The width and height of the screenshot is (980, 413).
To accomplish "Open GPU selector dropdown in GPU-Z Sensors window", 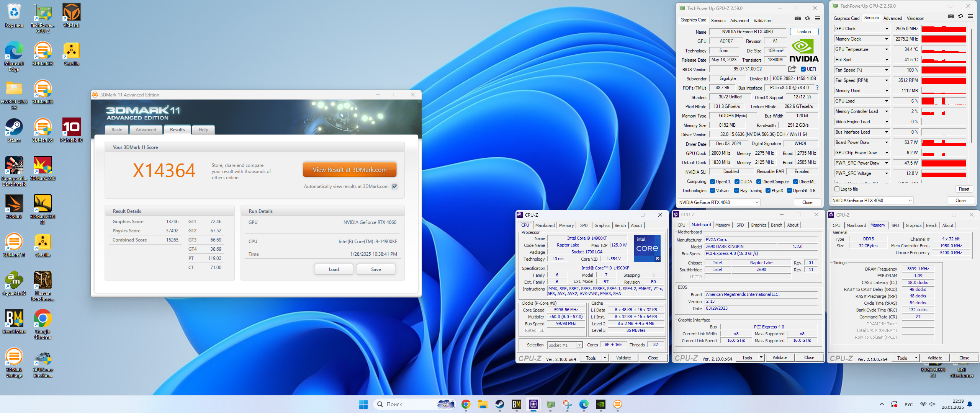I will pos(872,201).
